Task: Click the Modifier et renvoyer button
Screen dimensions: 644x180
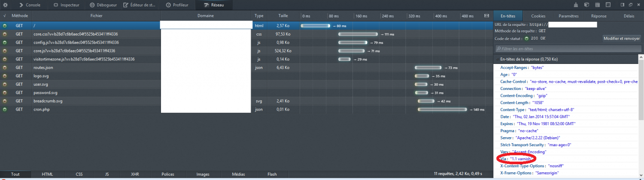Action: [x=622, y=39]
